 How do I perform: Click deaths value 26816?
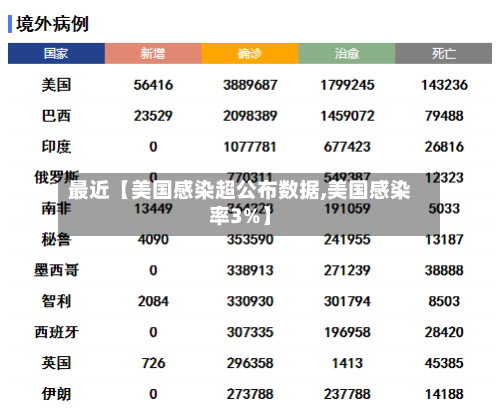(x=444, y=147)
